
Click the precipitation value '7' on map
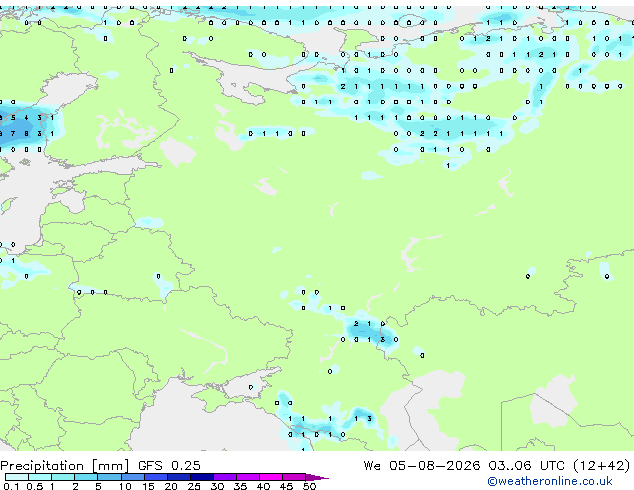tap(13, 133)
